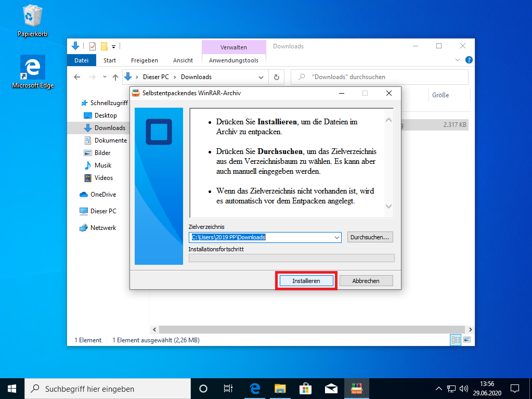532x399 pixels.
Task: Switch to the Freigeben ribbon tab
Action: click(145, 60)
